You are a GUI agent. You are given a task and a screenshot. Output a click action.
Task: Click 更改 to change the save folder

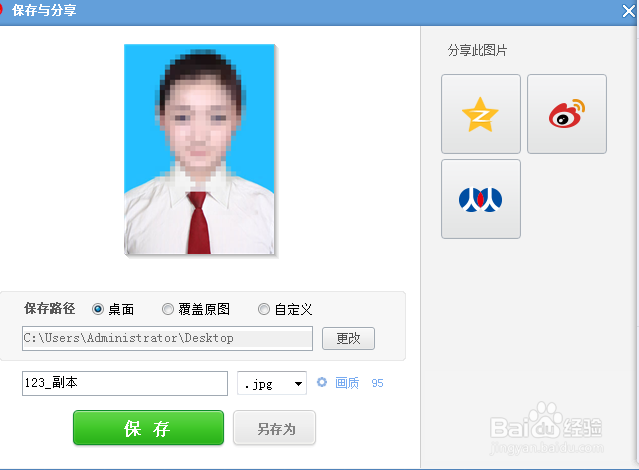tap(348, 338)
